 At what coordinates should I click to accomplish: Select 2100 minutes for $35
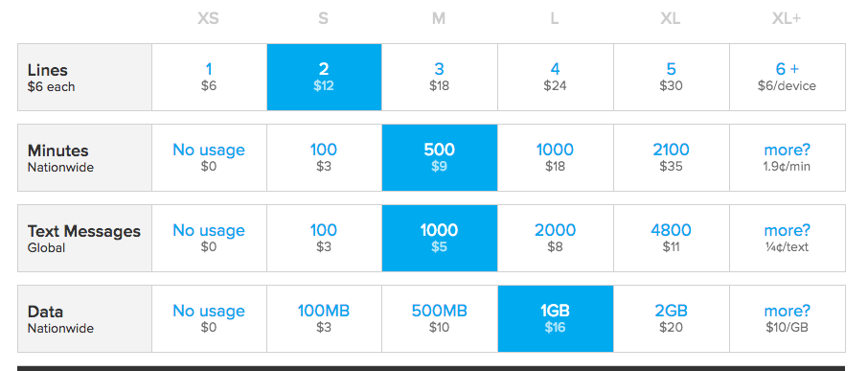tap(672, 158)
